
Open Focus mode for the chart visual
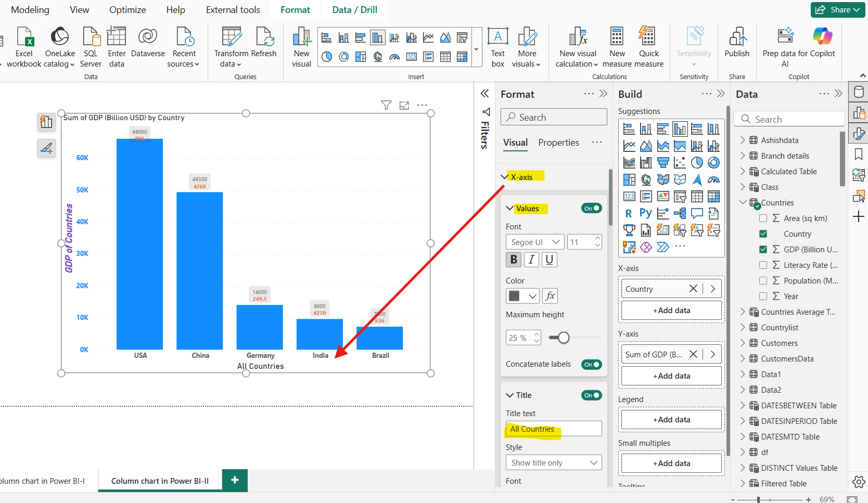coord(404,106)
